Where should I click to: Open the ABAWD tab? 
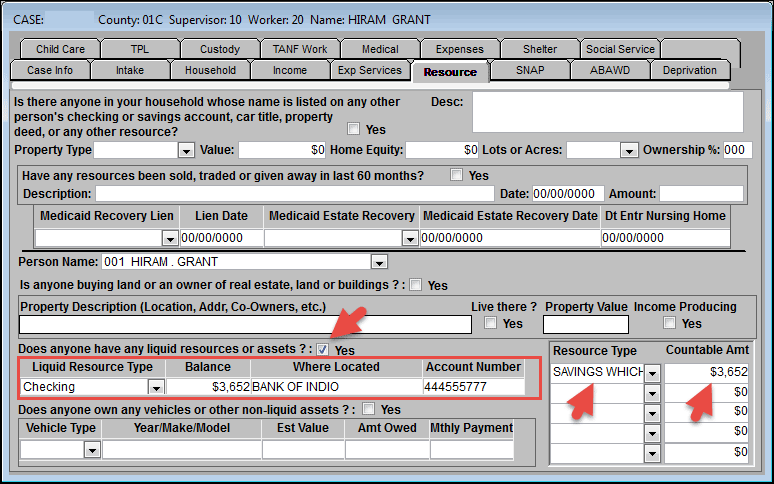click(x=610, y=70)
